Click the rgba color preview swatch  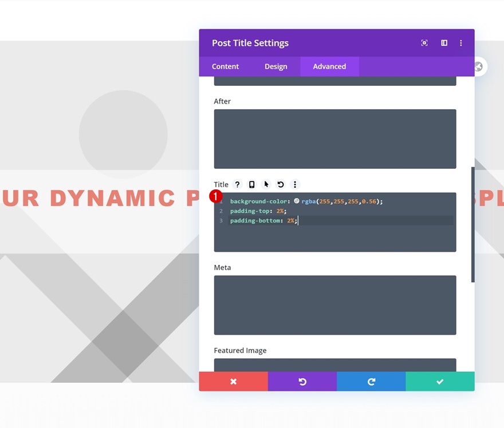(296, 201)
